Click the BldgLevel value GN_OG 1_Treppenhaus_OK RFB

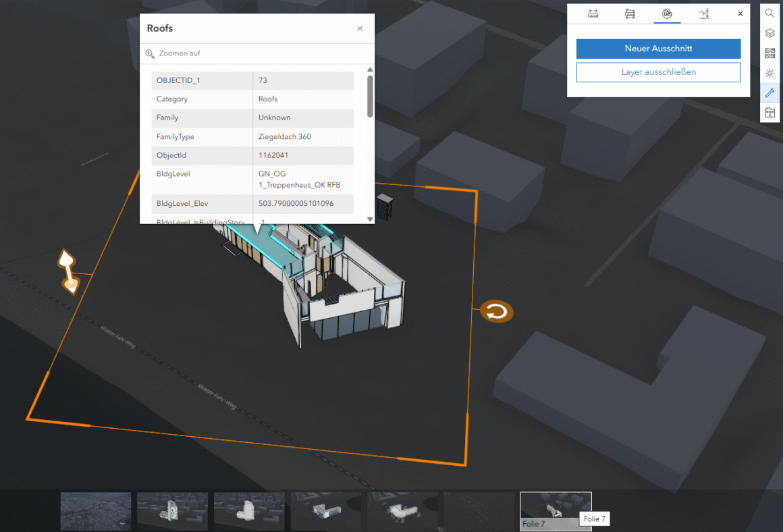pos(299,180)
